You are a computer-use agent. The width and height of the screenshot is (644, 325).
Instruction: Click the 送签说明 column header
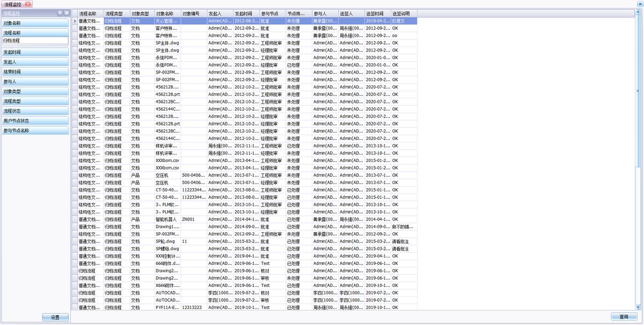click(x=404, y=13)
